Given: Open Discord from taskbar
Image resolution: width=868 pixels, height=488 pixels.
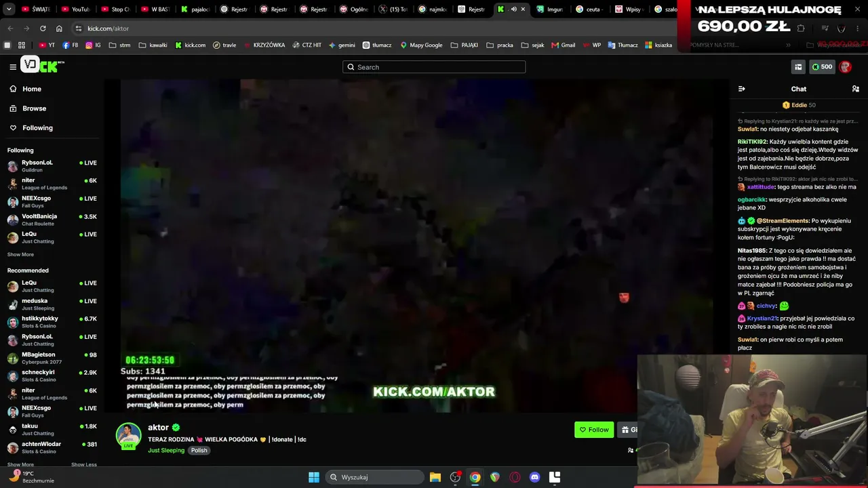Looking at the screenshot, I should click(x=534, y=477).
